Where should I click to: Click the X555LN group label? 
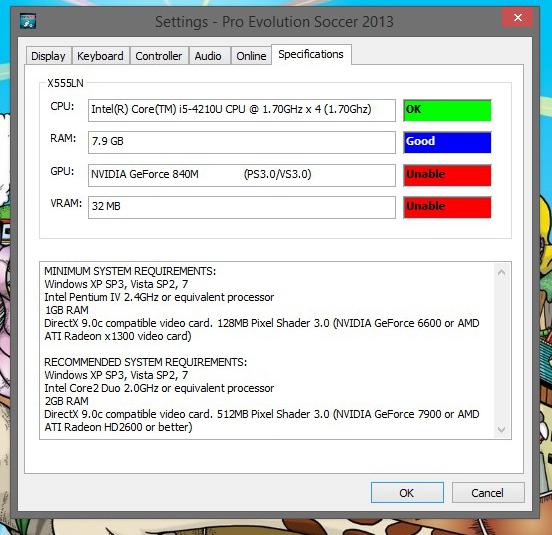pos(65,83)
